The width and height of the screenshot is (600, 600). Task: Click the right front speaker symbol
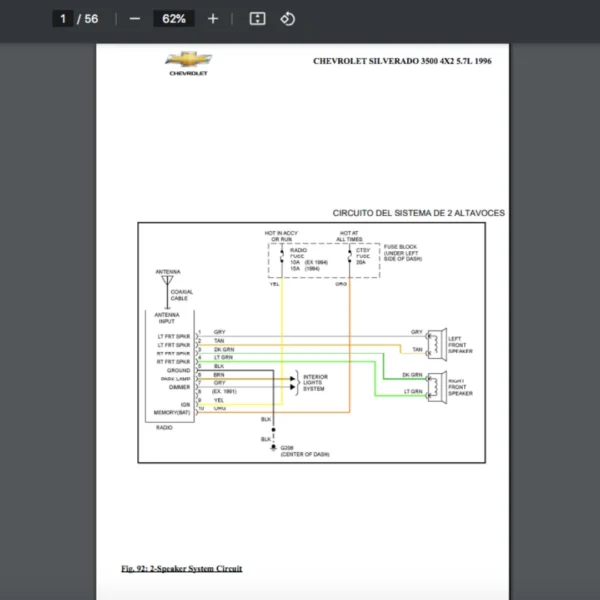(436, 384)
